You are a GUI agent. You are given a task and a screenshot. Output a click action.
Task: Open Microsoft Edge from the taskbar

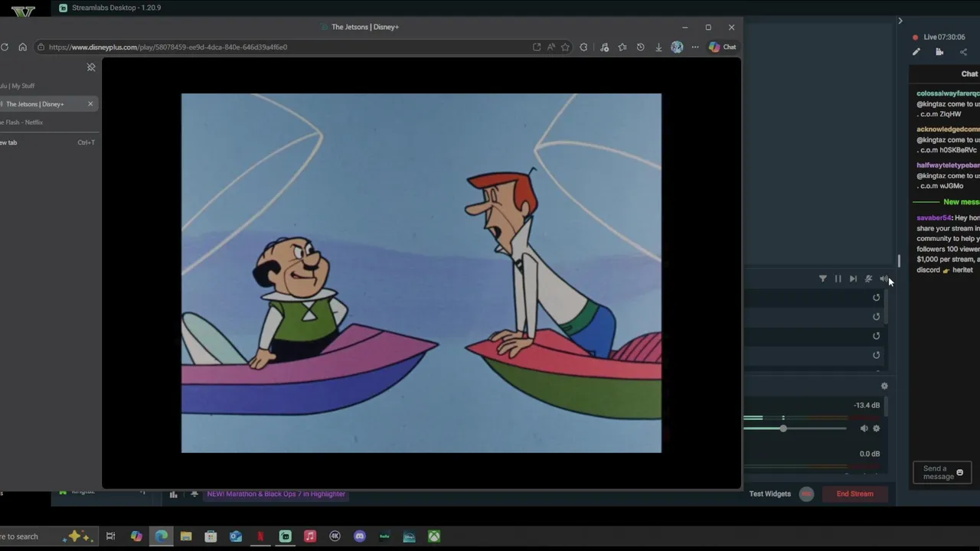click(x=161, y=536)
